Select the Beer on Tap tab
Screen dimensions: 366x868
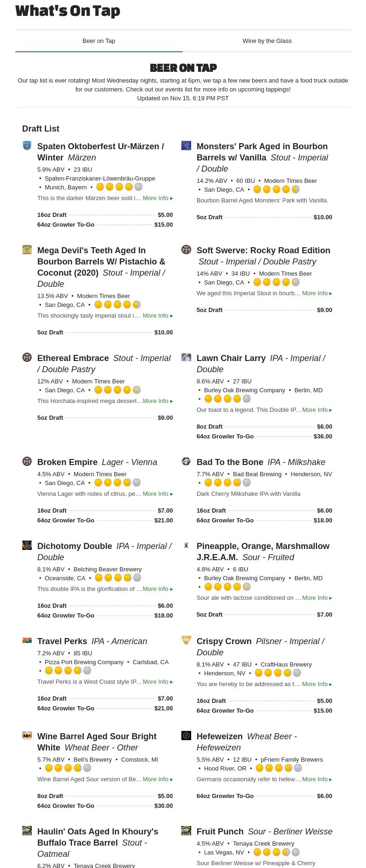point(99,41)
